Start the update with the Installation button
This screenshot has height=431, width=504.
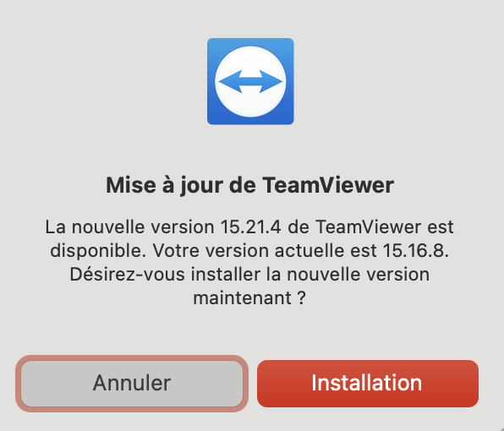tap(368, 384)
